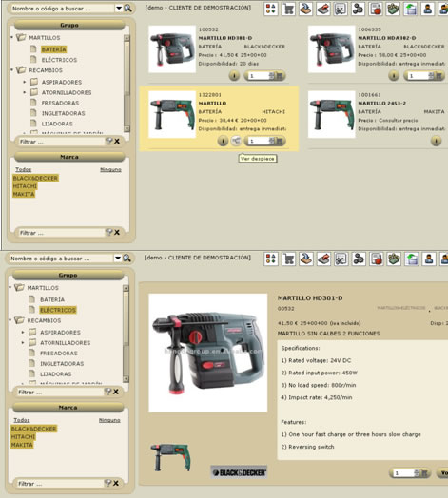The width and height of the screenshot is (448, 498).
Task: Click the Ver despiece icon on HITACHI item
Action: (236, 141)
